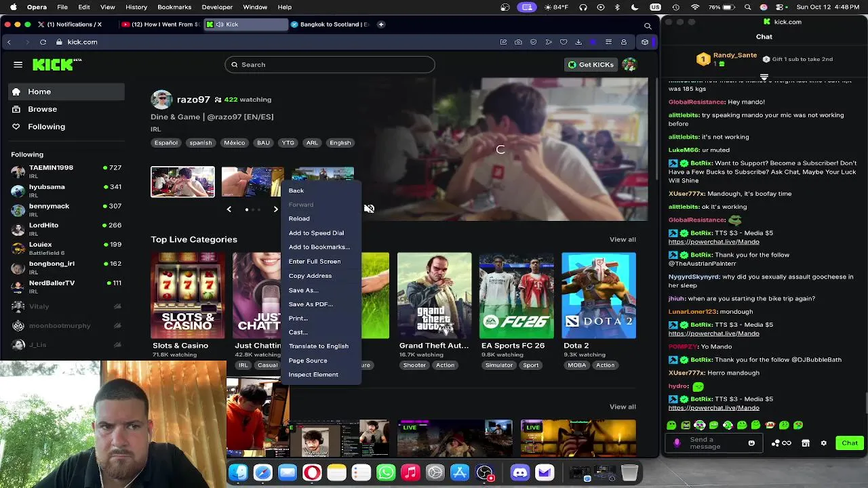868x488 pixels.
Task: Click the purple microphone icon in chat box
Action: [x=677, y=443]
